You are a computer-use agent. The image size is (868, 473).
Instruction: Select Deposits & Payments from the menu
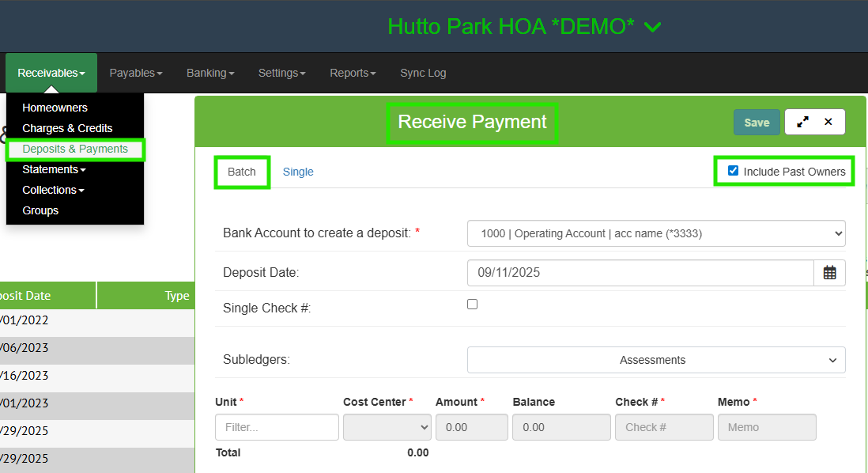coord(75,149)
